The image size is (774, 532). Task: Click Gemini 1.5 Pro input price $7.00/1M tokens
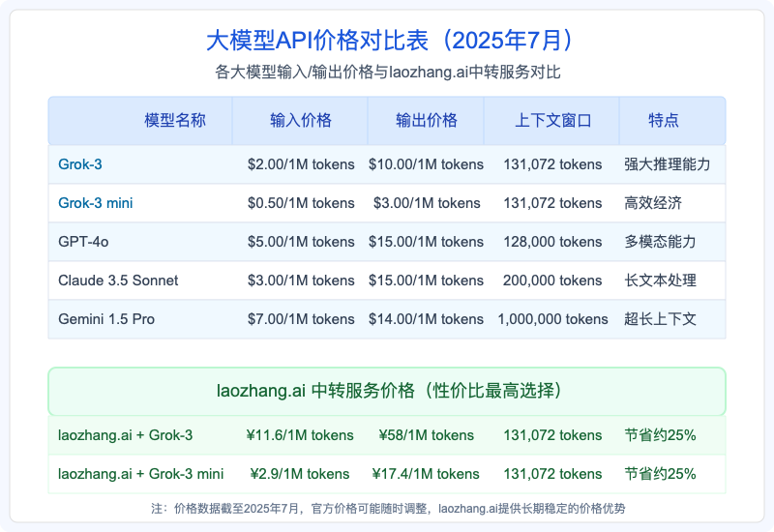coord(301,319)
